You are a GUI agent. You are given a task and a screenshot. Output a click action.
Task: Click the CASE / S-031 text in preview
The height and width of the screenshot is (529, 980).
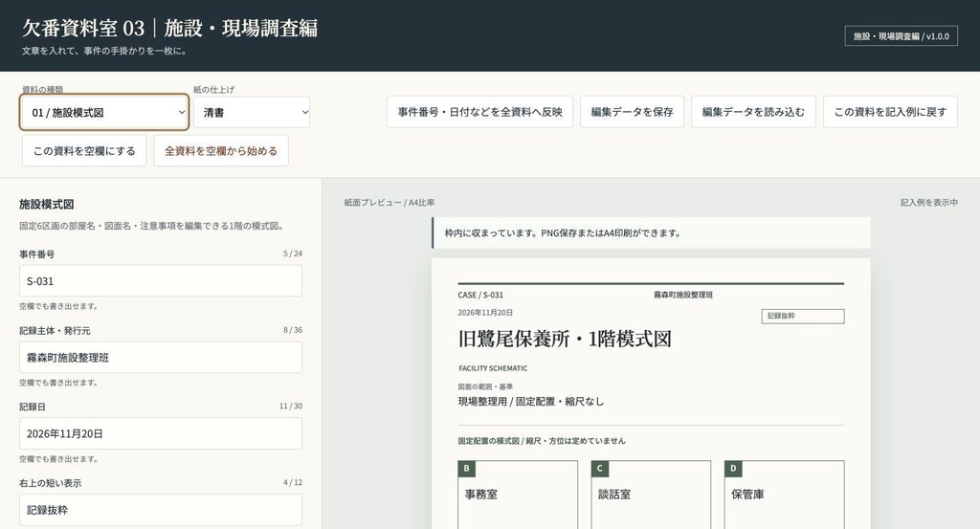pos(480,295)
